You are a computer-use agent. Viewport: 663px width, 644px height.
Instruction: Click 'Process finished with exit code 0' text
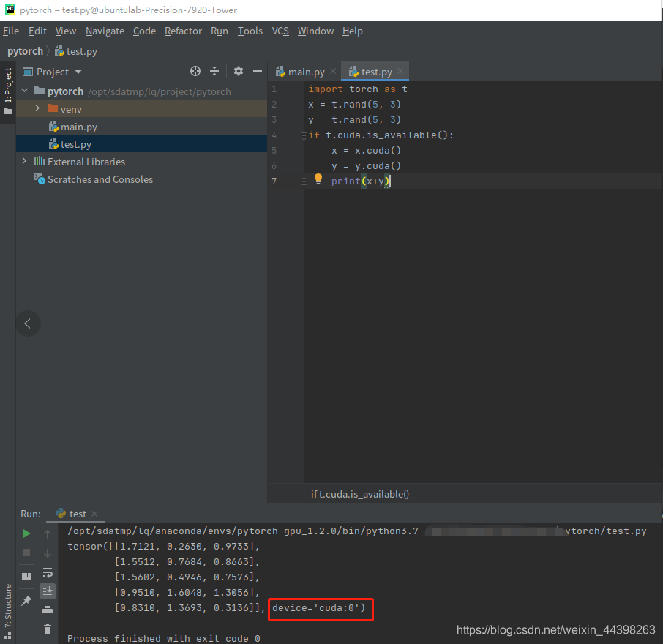tap(164, 638)
